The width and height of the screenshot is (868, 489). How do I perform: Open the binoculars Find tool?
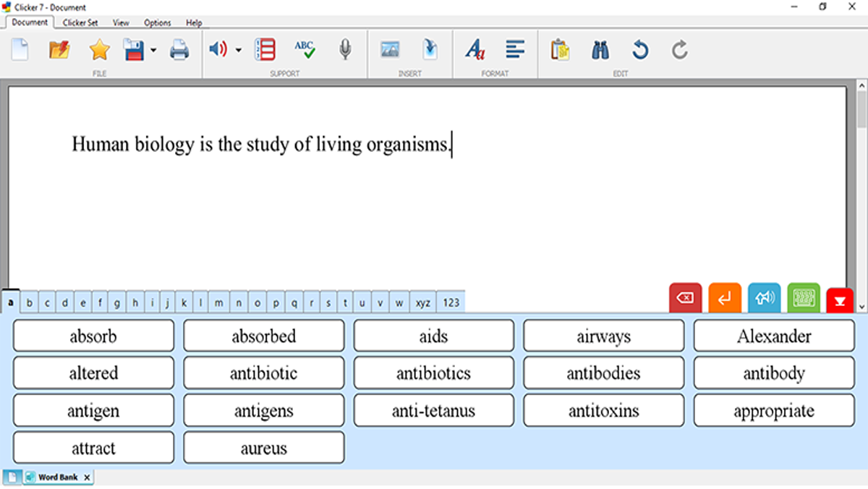pos(600,50)
